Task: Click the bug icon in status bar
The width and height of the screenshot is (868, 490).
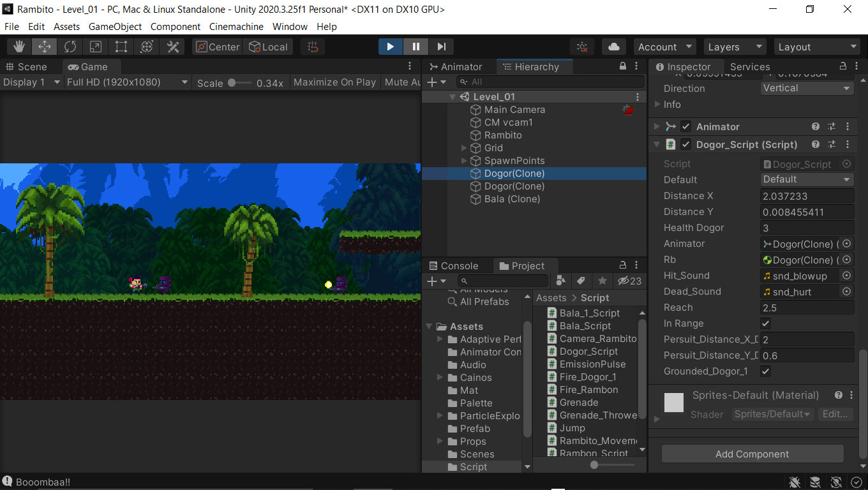Action: (x=795, y=482)
